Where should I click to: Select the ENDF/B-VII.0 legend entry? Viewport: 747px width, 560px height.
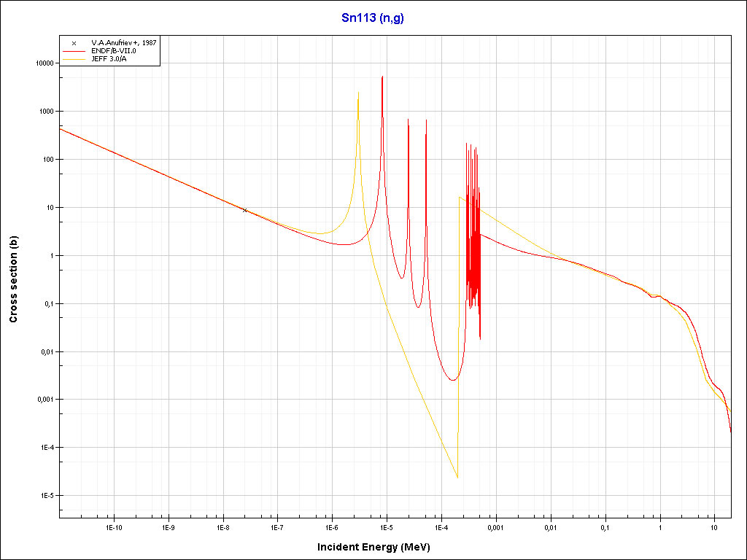click(x=114, y=51)
